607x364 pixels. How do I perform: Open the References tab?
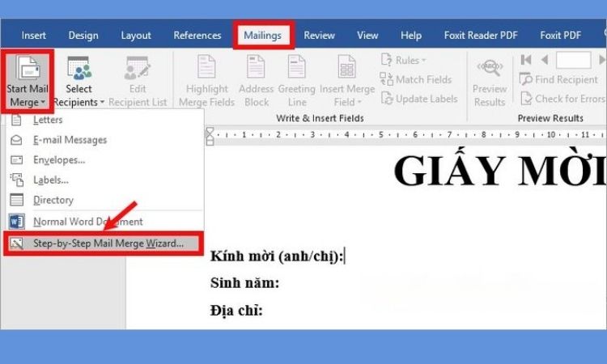click(197, 36)
